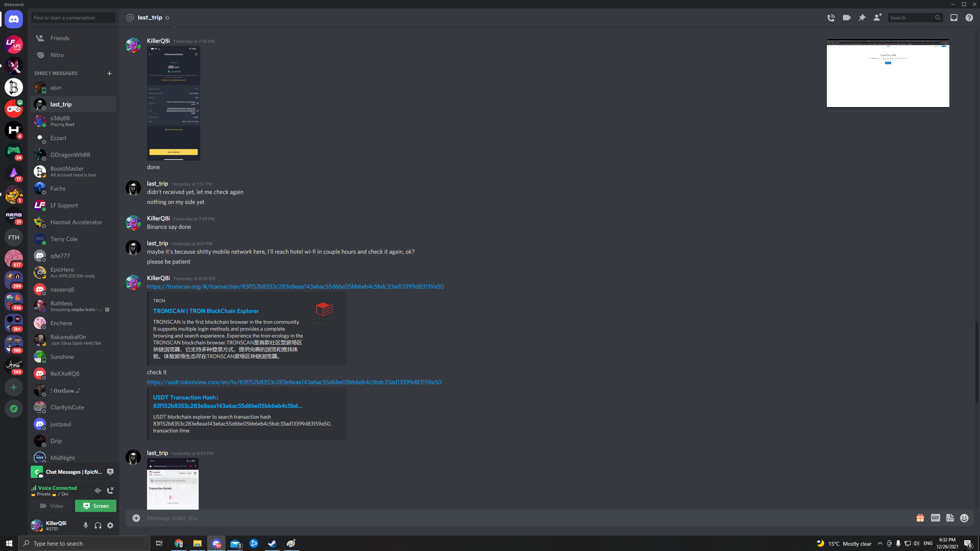The width and height of the screenshot is (980, 551).
Task: Open the Friends tab
Action: click(x=73, y=38)
